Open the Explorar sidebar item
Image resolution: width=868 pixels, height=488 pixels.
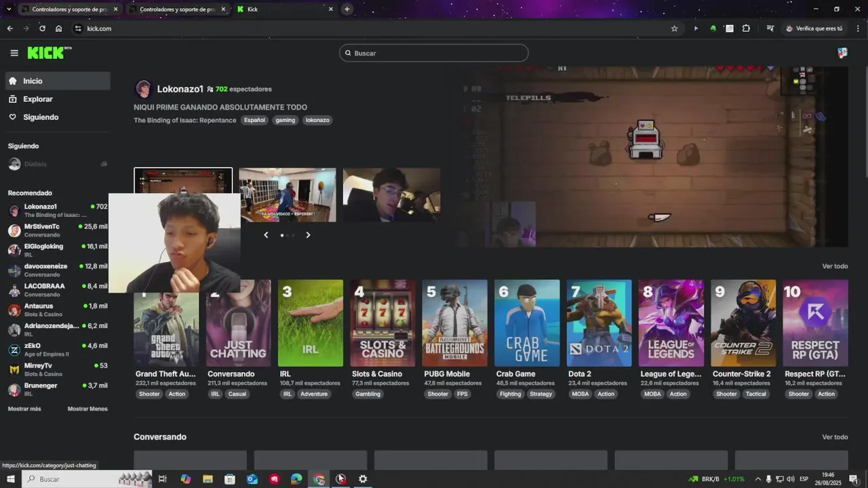click(x=58, y=99)
